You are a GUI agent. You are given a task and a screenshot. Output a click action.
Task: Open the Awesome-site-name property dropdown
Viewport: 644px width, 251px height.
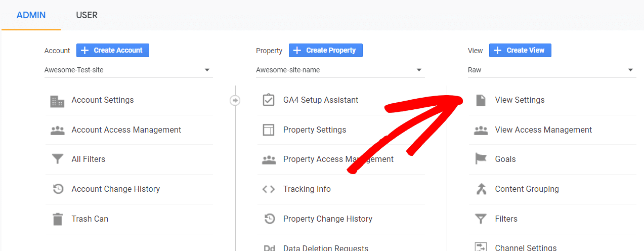[340, 70]
